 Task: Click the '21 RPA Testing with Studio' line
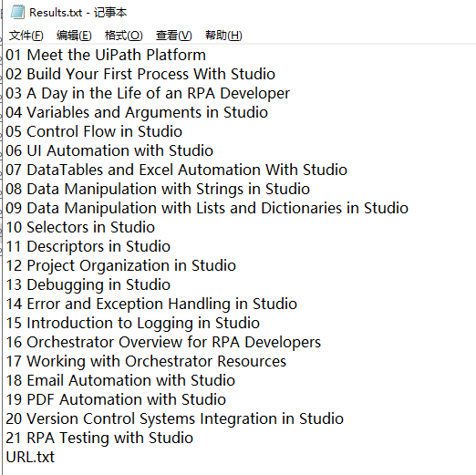99,438
